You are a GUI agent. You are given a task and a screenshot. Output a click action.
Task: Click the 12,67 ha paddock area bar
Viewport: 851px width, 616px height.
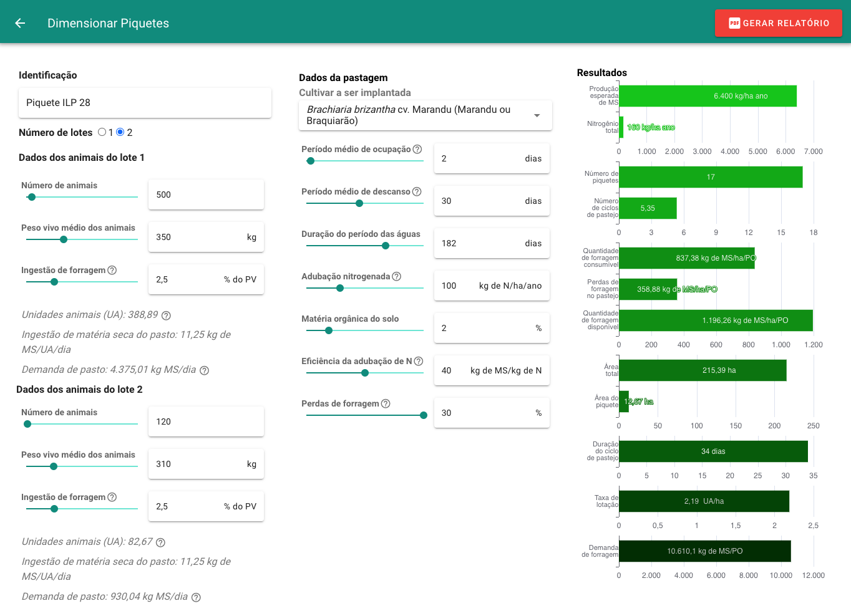coord(624,402)
